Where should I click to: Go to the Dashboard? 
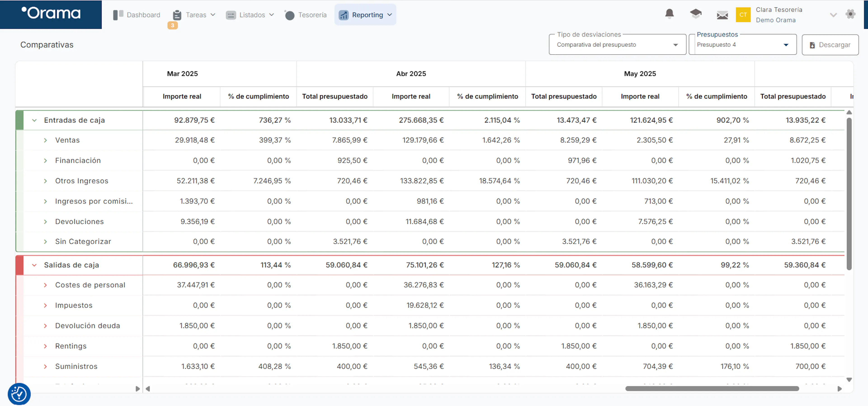(137, 15)
